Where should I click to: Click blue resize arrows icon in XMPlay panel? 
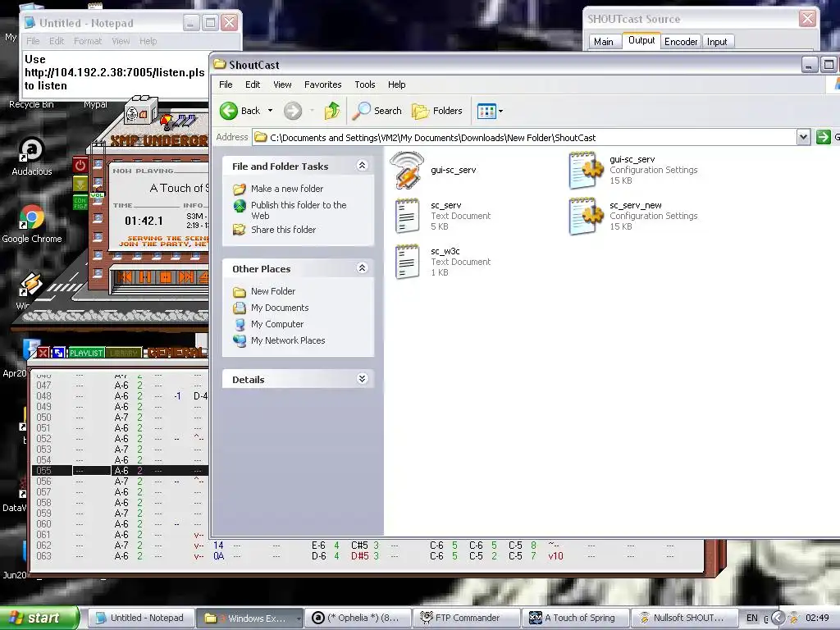(x=58, y=353)
